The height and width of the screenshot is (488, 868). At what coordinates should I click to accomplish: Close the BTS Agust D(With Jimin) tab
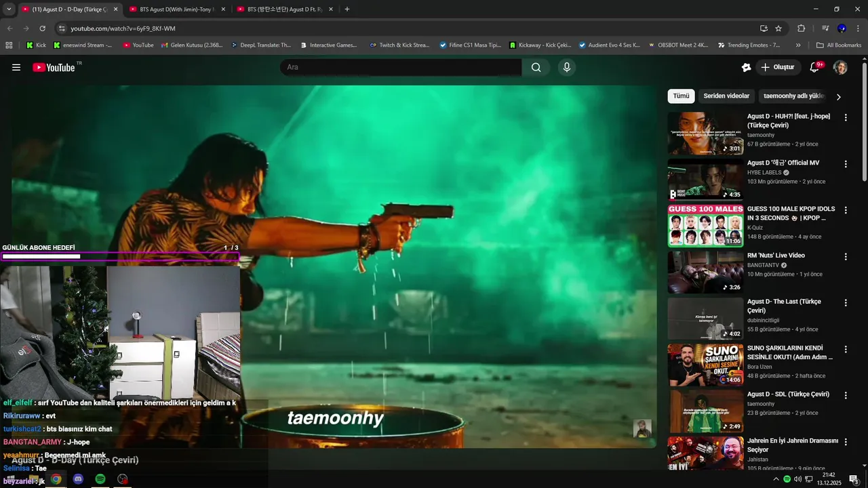223,9
